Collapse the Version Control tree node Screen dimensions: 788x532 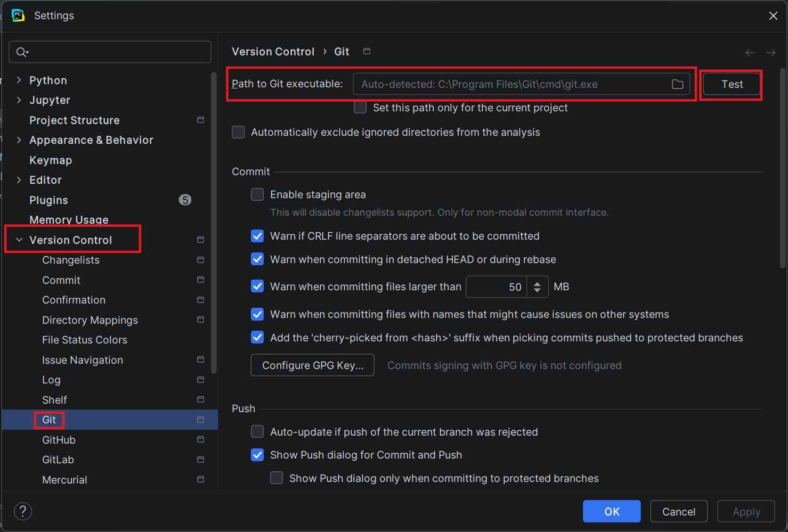pyautogui.click(x=19, y=240)
